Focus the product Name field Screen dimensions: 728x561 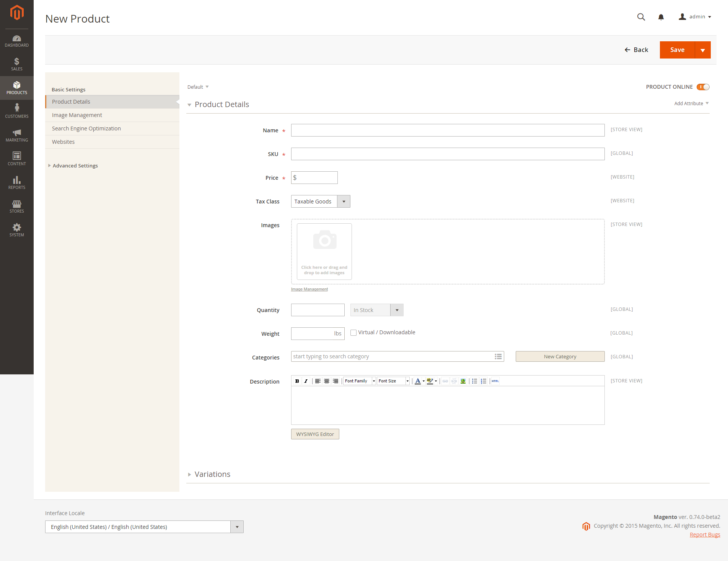coord(448,130)
